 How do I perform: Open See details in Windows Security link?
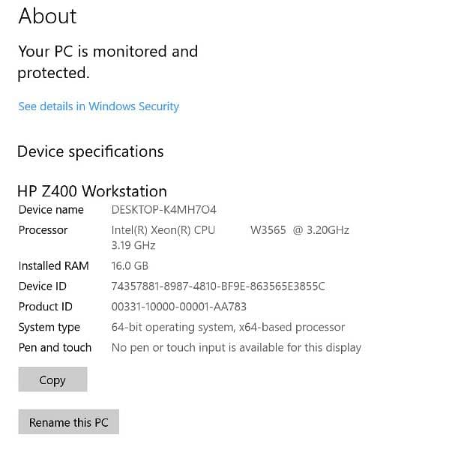click(x=99, y=106)
